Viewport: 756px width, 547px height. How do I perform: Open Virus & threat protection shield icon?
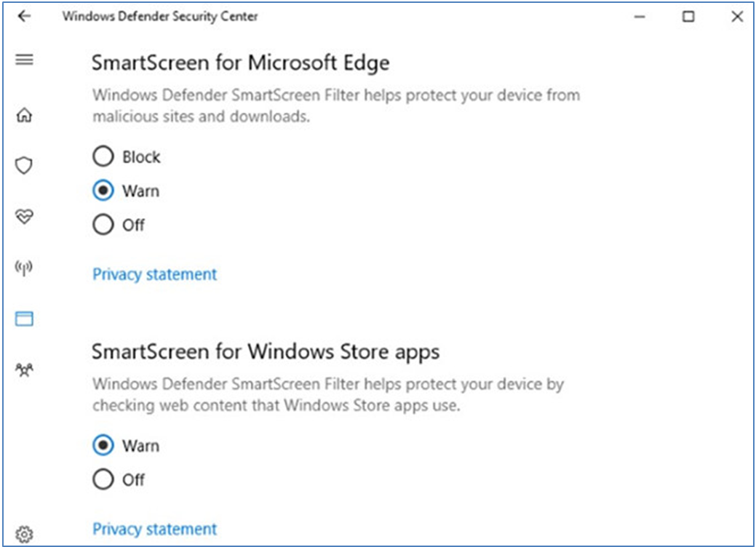pos(23,165)
